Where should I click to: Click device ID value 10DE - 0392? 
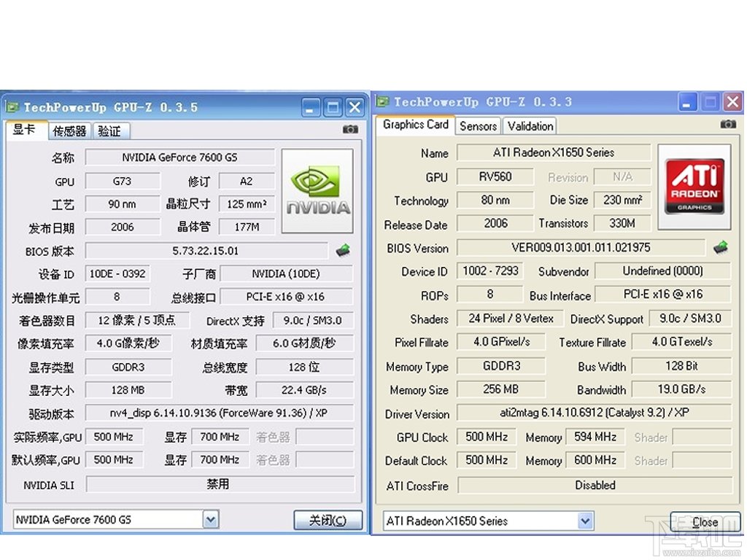117,274
